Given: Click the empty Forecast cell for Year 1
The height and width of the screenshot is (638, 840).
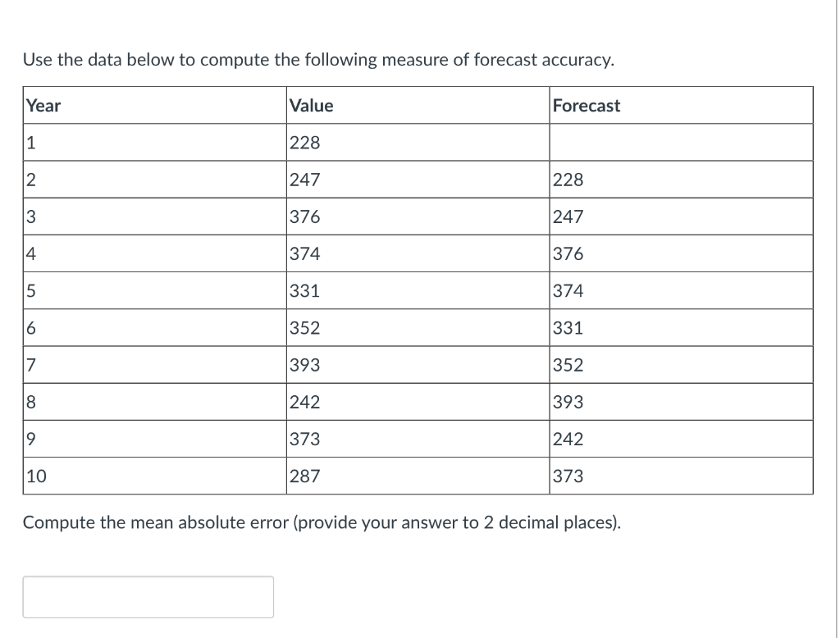Looking at the screenshot, I should pos(681,142).
